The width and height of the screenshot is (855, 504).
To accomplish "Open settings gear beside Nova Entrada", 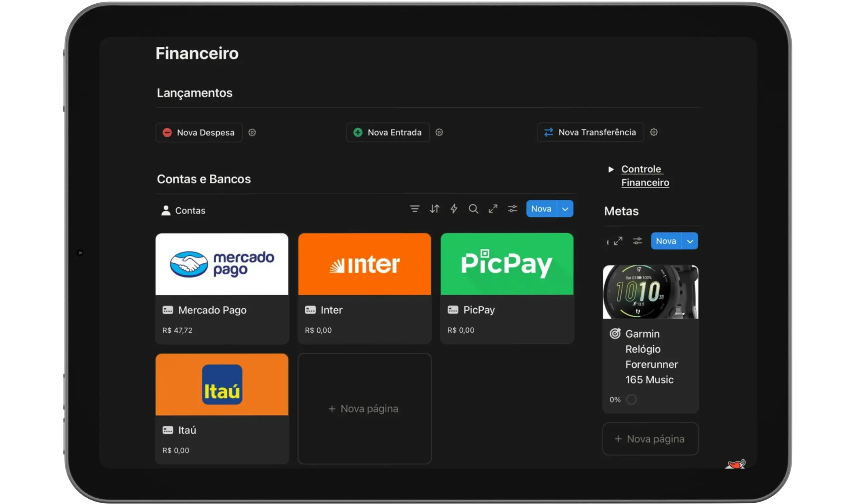I will point(439,133).
